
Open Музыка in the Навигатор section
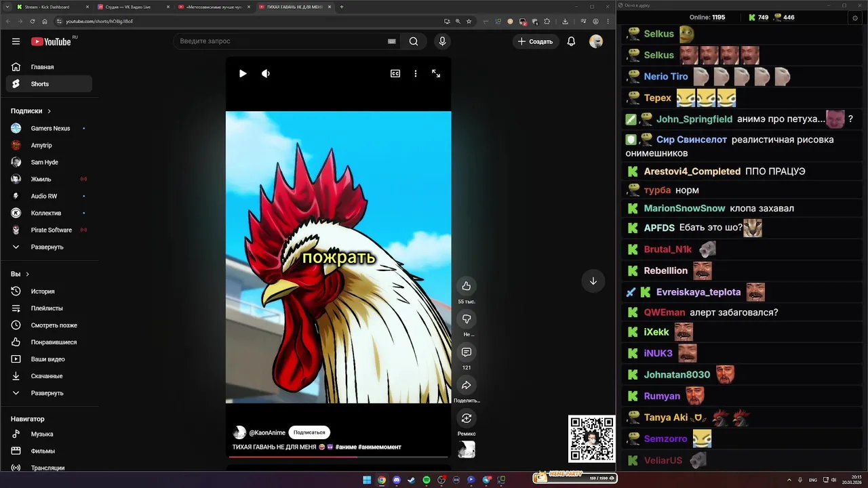[49, 434]
